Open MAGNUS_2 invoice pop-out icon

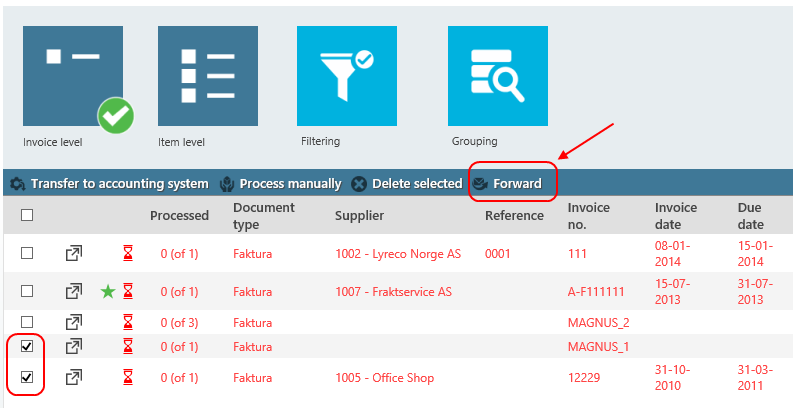74,322
